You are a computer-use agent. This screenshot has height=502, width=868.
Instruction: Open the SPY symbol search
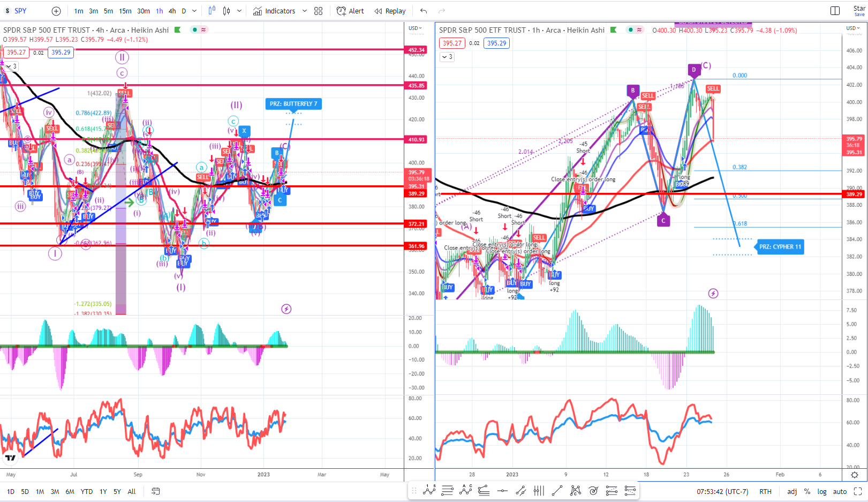tap(21, 11)
